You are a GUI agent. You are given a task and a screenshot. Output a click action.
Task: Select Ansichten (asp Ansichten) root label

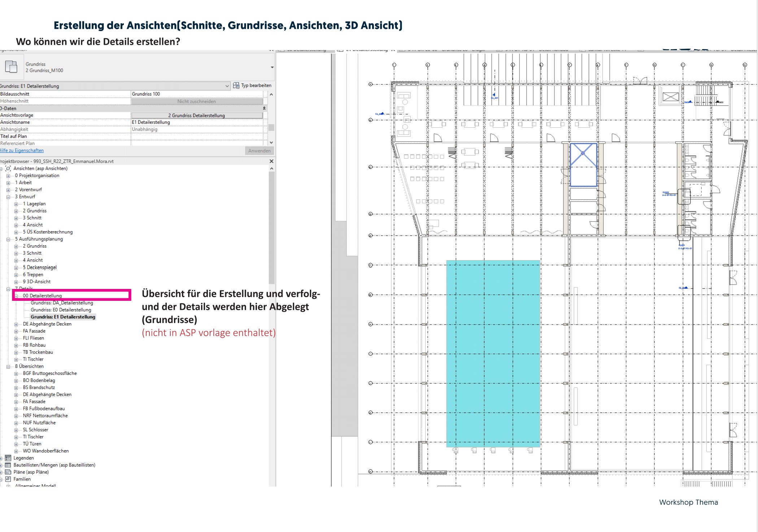point(40,168)
